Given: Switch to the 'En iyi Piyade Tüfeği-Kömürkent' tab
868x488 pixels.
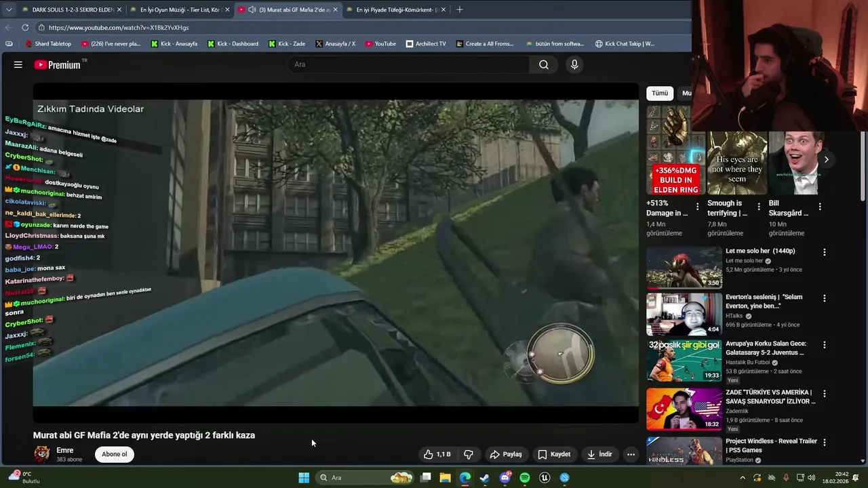Looking at the screenshot, I should (397, 9).
